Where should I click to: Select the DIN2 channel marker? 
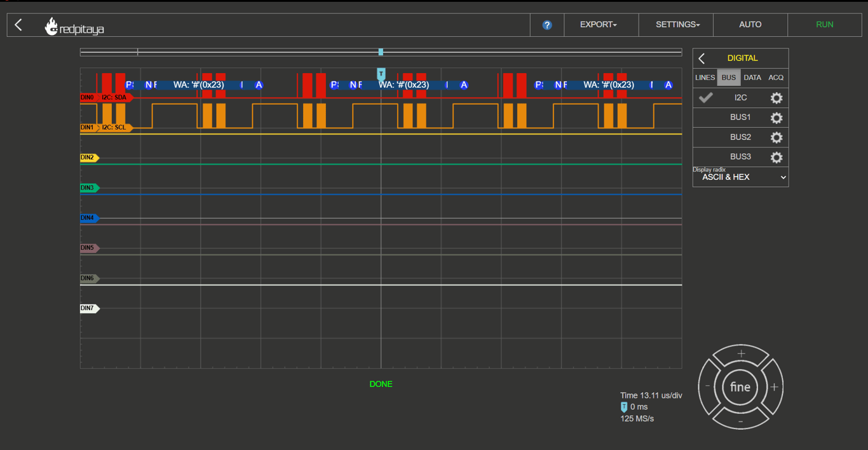pyautogui.click(x=90, y=158)
